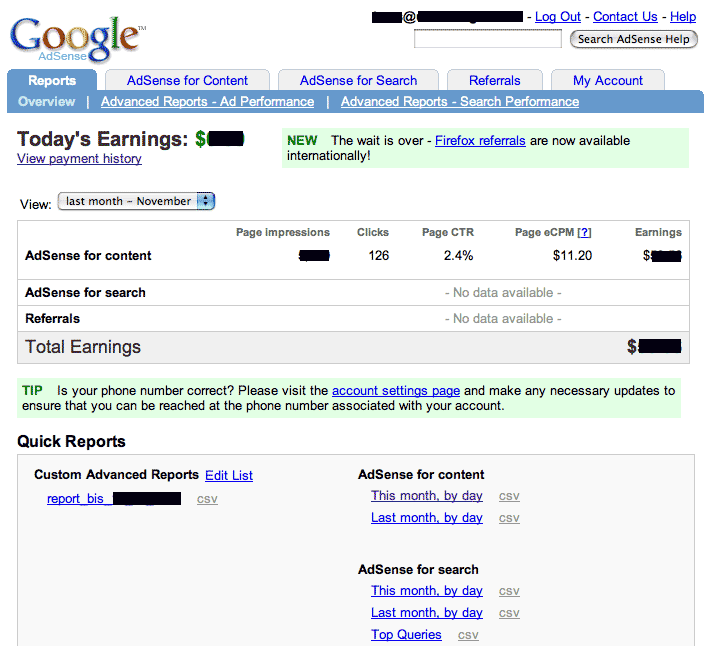Focus the AdSense Help search field
Viewport: 709px width, 646px height.
point(488,38)
